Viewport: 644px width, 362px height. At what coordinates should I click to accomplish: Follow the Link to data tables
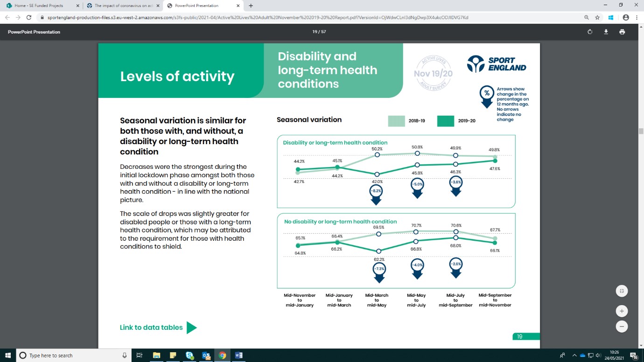[x=151, y=327]
